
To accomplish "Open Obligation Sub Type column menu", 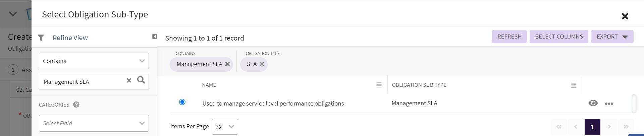I will pos(574,85).
